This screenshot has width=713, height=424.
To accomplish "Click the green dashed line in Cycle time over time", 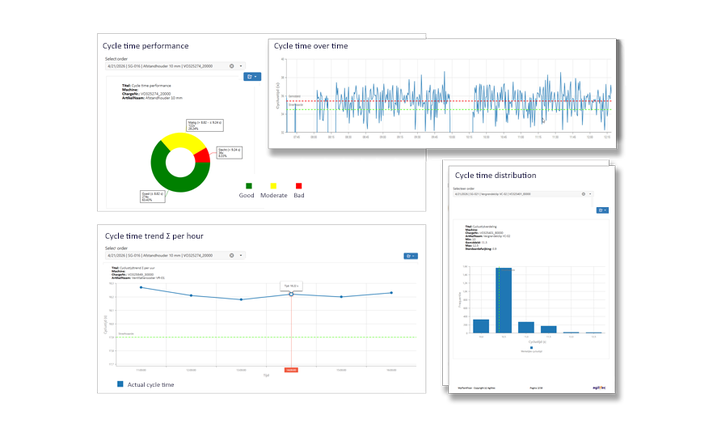I will coord(449,110).
